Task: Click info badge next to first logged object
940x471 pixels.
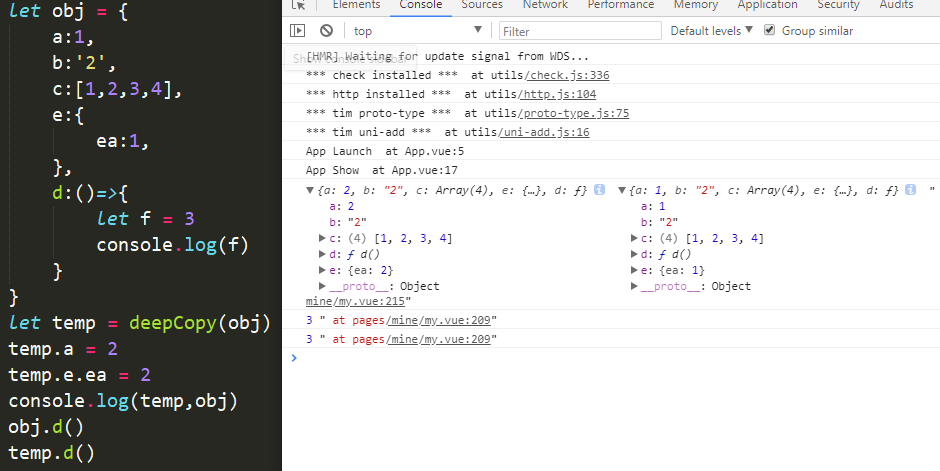Action: (x=599, y=190)
